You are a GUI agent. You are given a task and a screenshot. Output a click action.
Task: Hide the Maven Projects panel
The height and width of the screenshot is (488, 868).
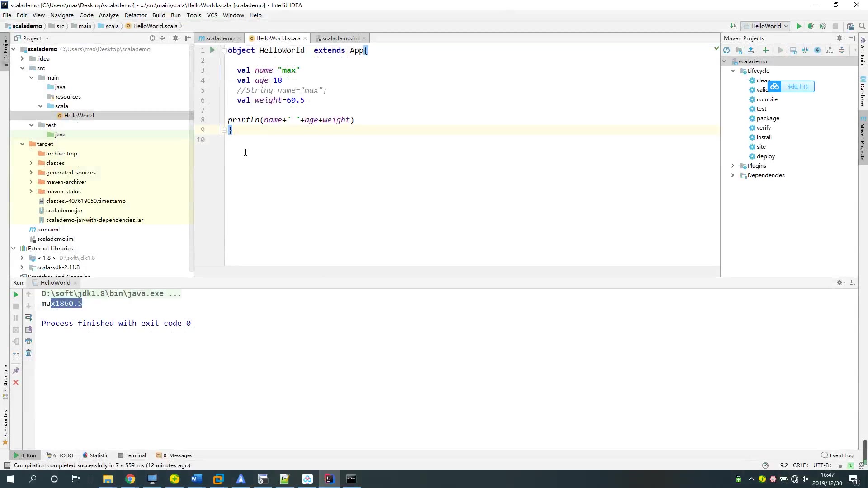[852, 38]
